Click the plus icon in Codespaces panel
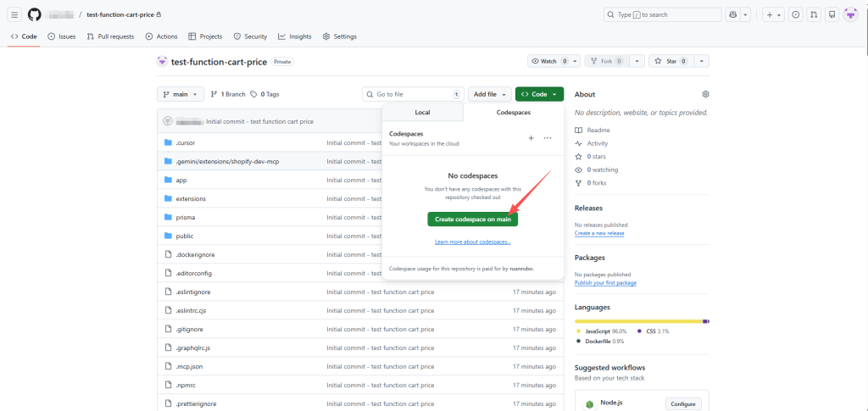This screenshot has height=411, width=868. point(531,137)
